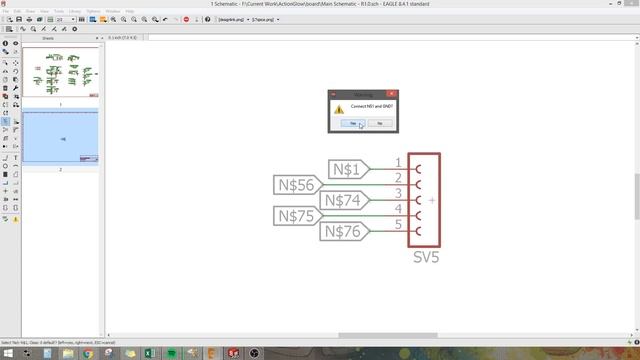Click the N$56 net label
This screenshot has width=640, height=360.
298,184
